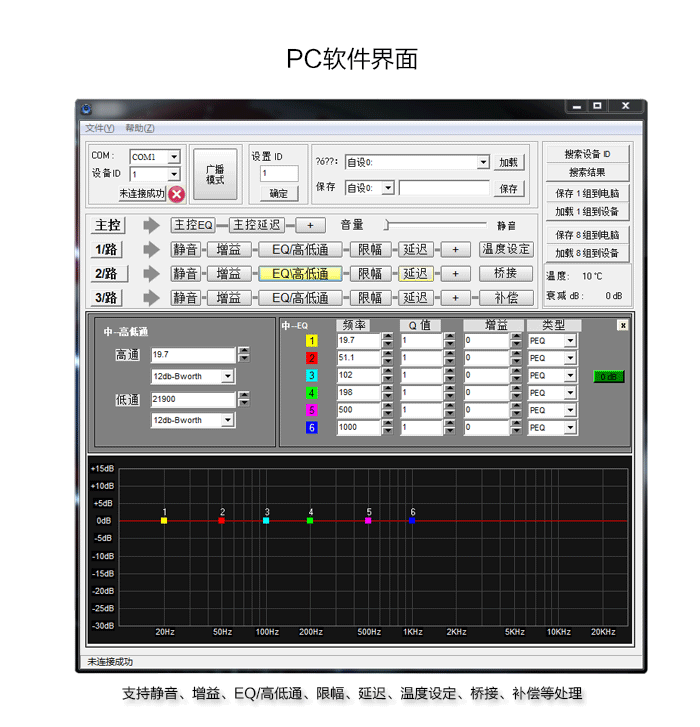700x727 pixels.
Task: Click green point 4 on EQ graph
Action: pos(310,521)
